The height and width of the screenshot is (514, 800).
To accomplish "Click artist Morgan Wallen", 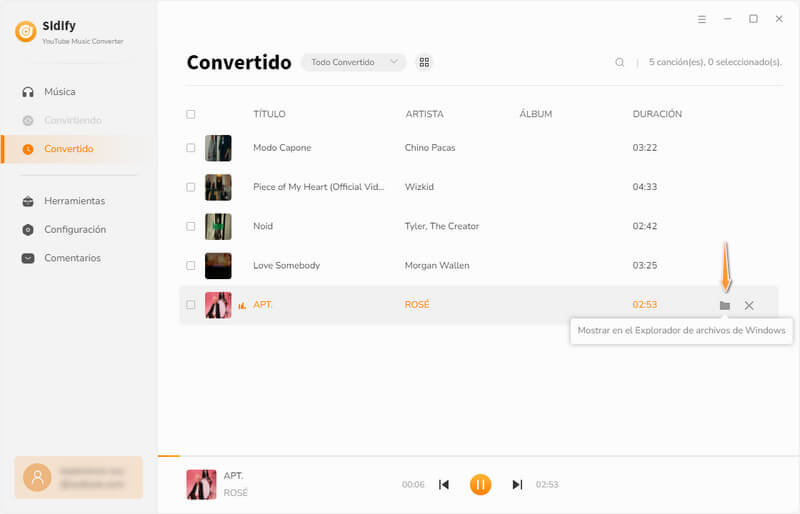I will coord(437,265).
